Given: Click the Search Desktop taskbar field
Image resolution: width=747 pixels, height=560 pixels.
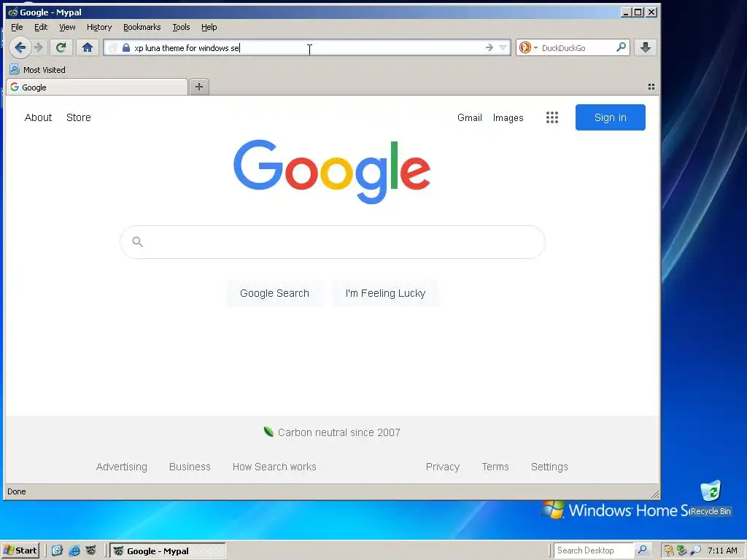Looking at the screenshot, I should [594, 551].
